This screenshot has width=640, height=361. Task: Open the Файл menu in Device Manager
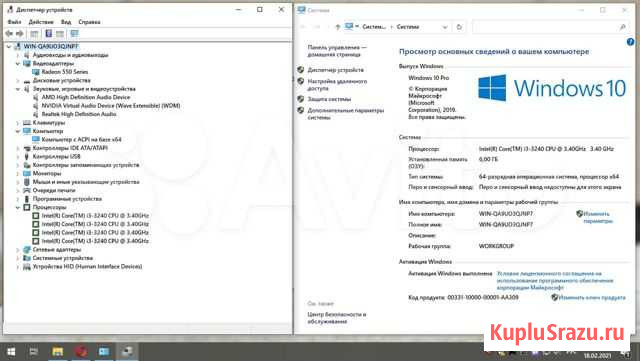point(14,22)
